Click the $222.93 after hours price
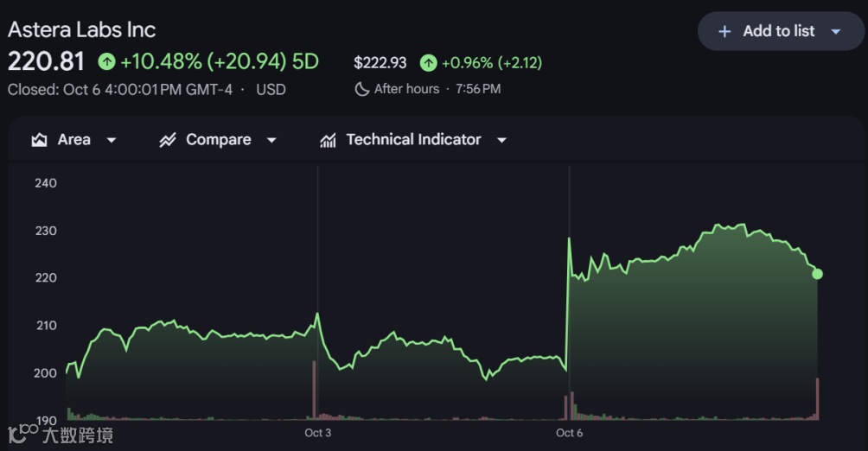This screenshot has height=451, width=868. 380,62
